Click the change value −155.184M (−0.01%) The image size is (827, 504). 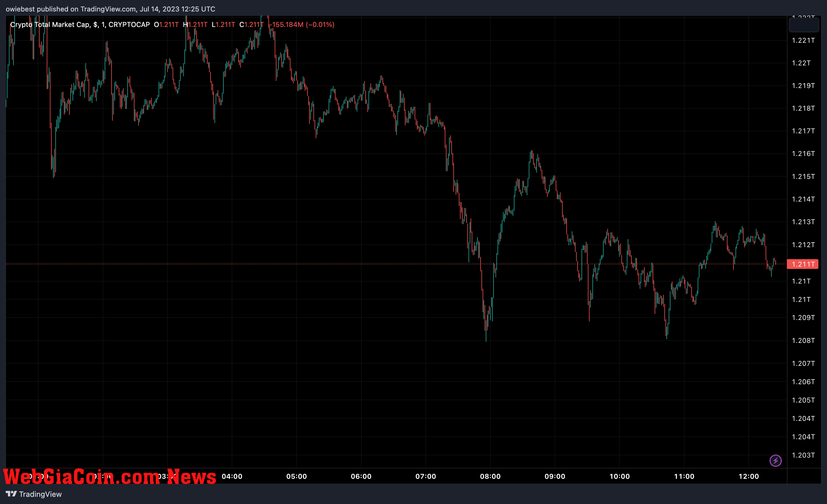[302, 24]
